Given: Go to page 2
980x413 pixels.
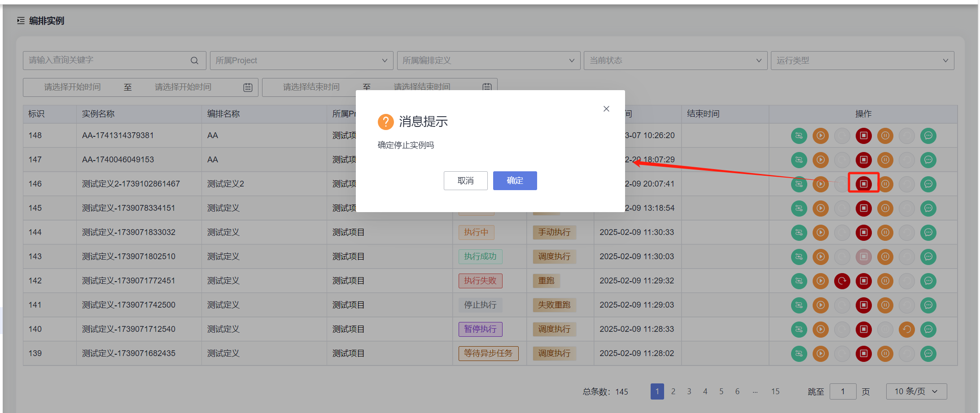Looking at the screenshot, I should pos(673,391).
